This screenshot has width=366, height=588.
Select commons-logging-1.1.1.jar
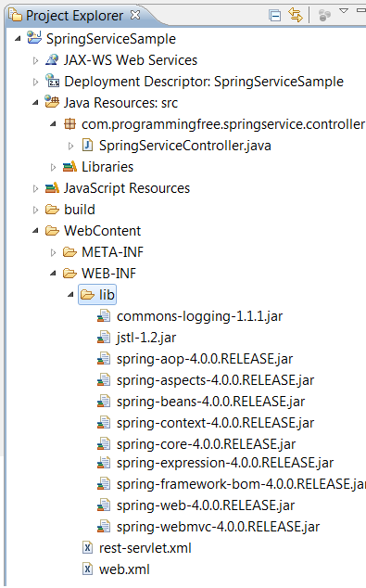199,316
